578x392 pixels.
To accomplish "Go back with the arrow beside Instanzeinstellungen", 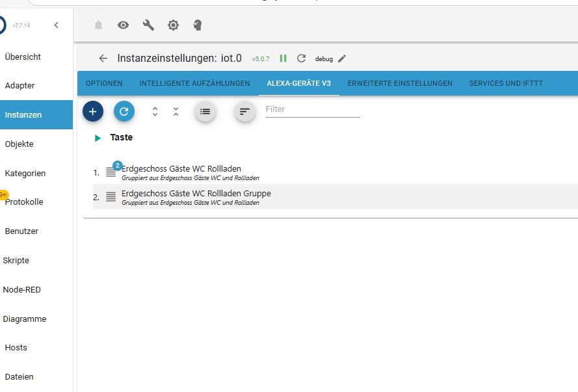I will pyautogui.click(x=103, y=59).
